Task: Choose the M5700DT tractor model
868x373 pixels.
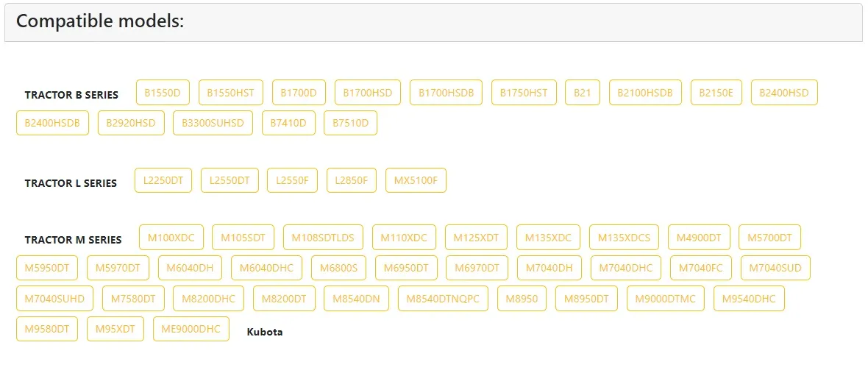Action: [x=769, y=238]
